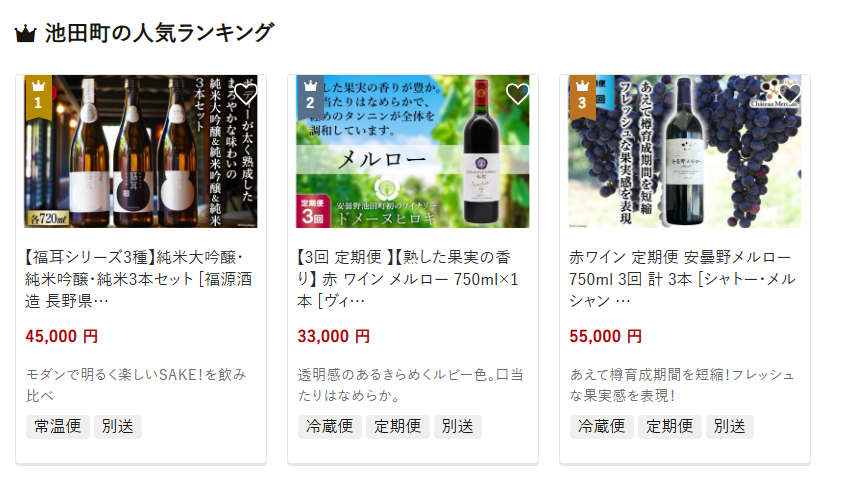Screen dimensions: 845x490
Task: Open the メルロー ドメーヌヒロキ product image
Action: [413, 151]
